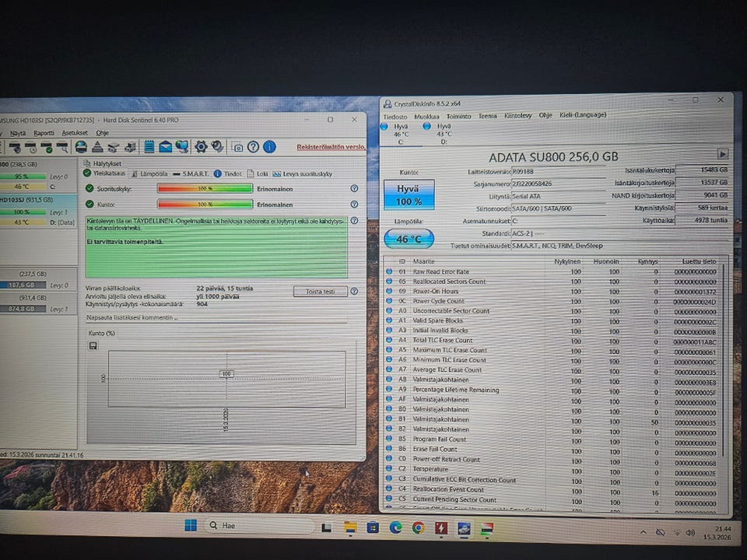Open the Kiintolevy menu in CrystalDiskInfo
Screen dimensions: 747x560
[x=518, y=115]
